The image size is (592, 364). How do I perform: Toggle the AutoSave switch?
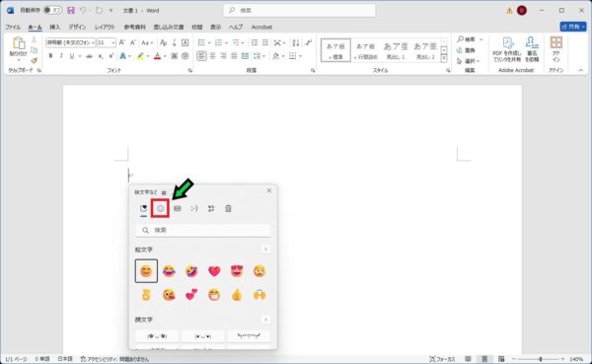point(52,10)
